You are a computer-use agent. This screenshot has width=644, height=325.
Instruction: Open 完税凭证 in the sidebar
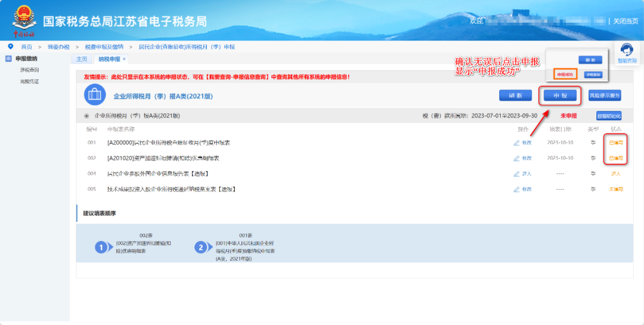(29, 82)
